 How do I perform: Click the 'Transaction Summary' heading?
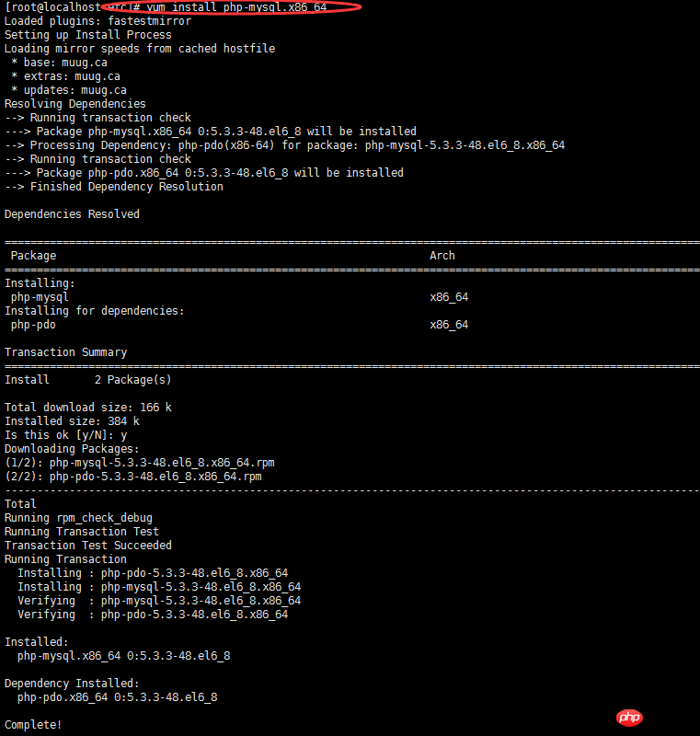65,352
